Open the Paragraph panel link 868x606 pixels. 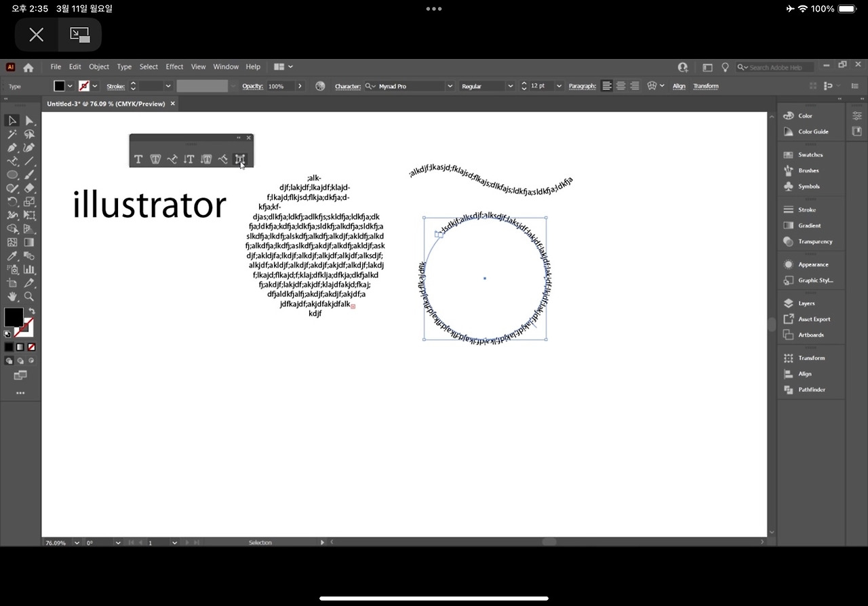pos(583,86)
